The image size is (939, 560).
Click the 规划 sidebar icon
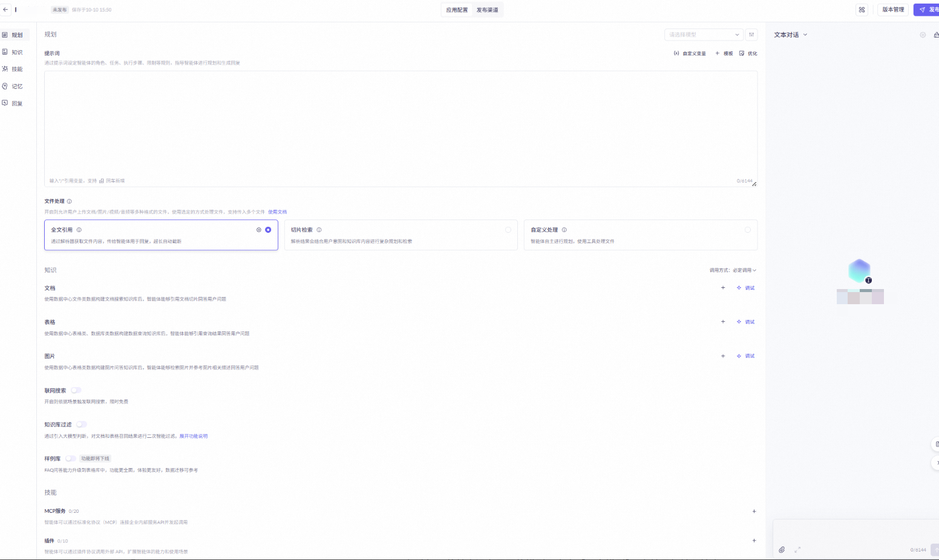tap(5, 35)
